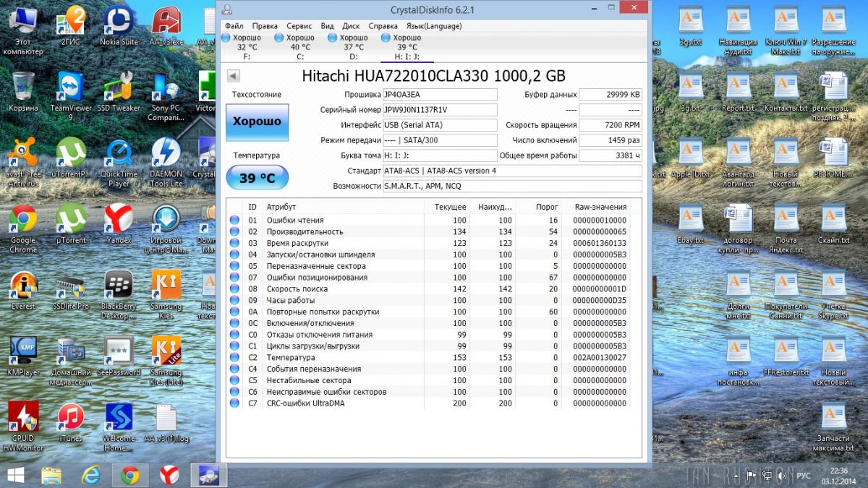Click the Серийный номер field
Screen dimensions: 868x488
(x=440, y=110)
